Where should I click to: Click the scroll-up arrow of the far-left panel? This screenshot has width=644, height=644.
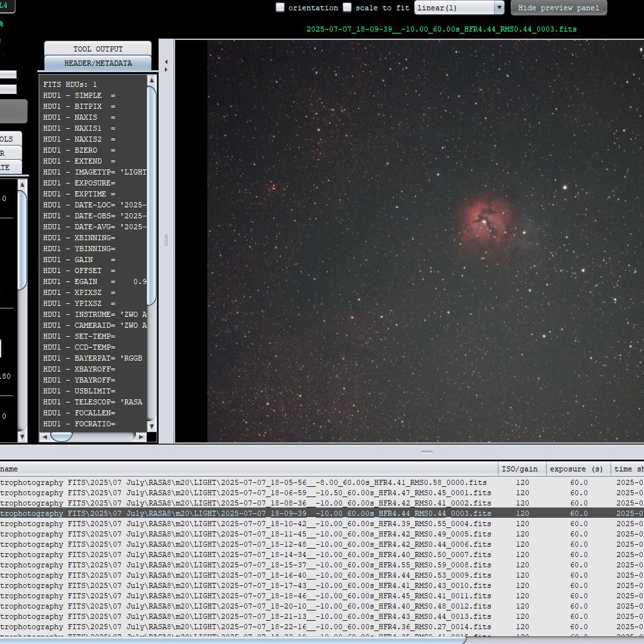(x=23, y=184)
